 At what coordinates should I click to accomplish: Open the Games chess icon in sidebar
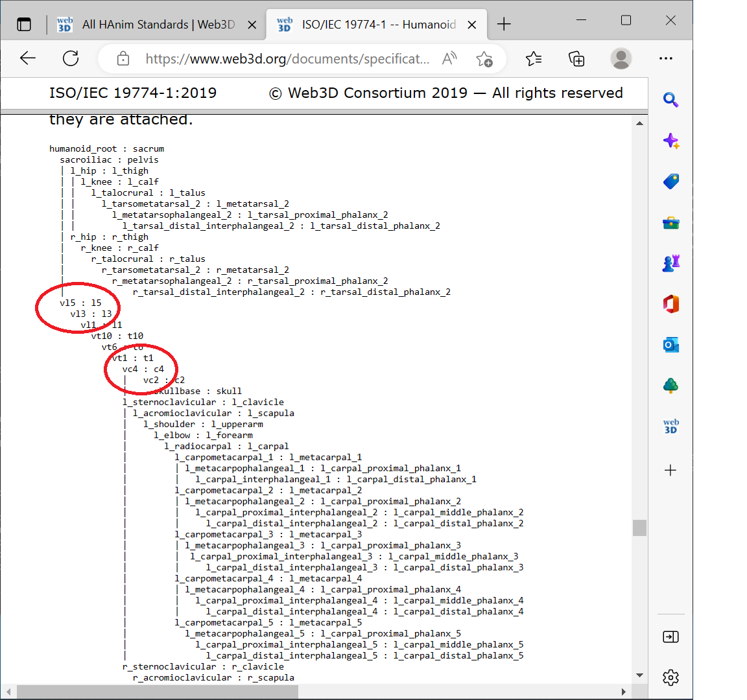670,263
